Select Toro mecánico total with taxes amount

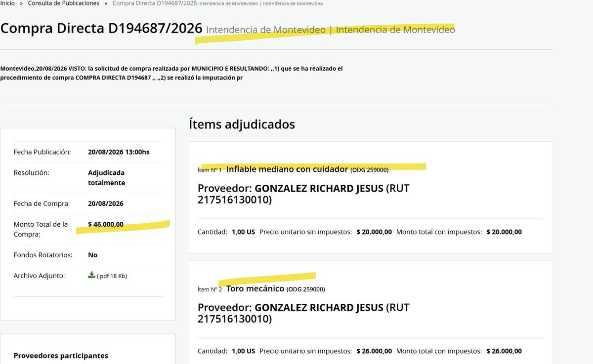[x=504, y=351]
